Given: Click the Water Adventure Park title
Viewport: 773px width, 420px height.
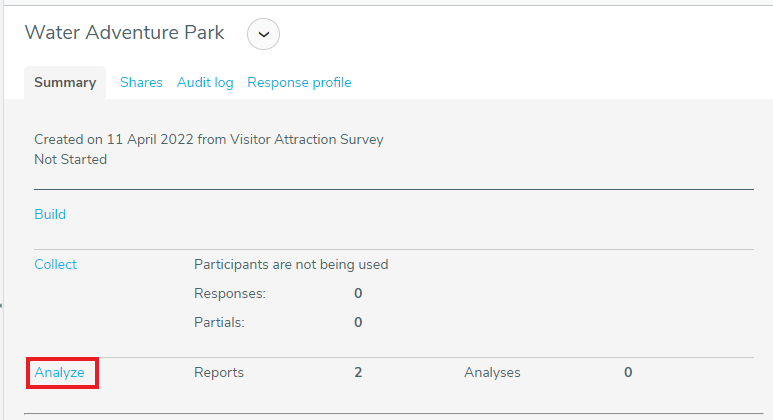Looking at the screenshot, I should 124,33.
